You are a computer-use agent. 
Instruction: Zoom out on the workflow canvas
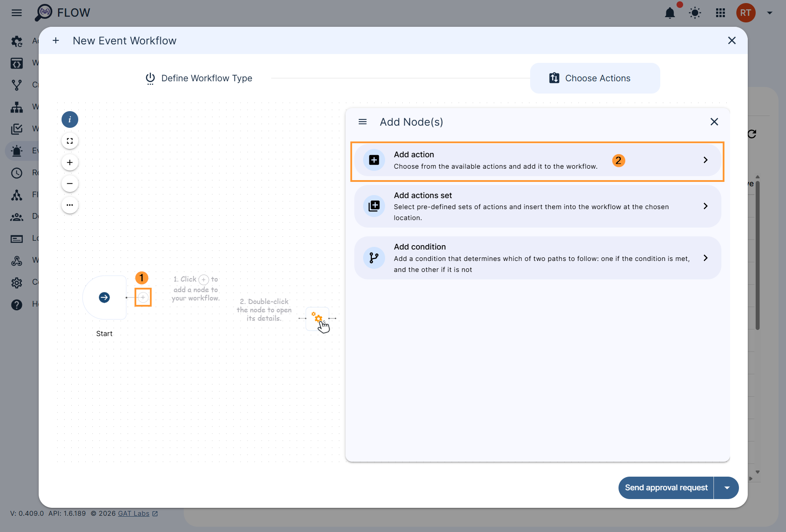(x=69, y=183)
